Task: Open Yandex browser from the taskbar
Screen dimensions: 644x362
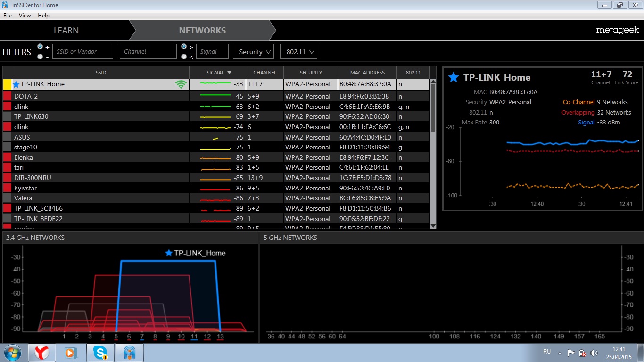Action: tap(42, 353)
